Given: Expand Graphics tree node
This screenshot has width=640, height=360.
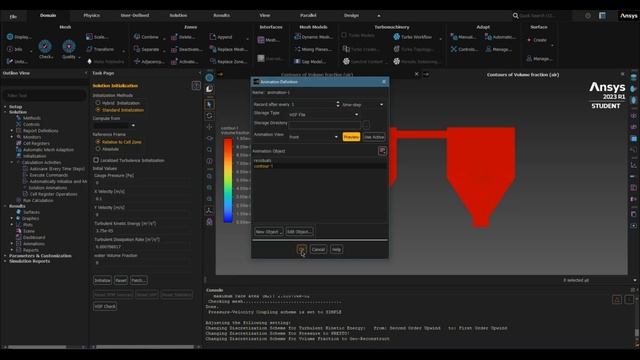Looking at the screenshot, I should 12,218.
